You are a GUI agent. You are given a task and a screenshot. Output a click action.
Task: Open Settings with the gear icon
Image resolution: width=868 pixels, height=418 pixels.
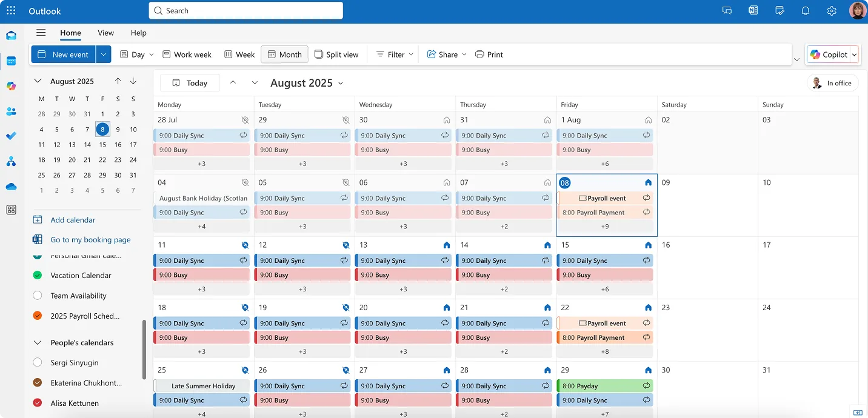(x=831, y=10)
